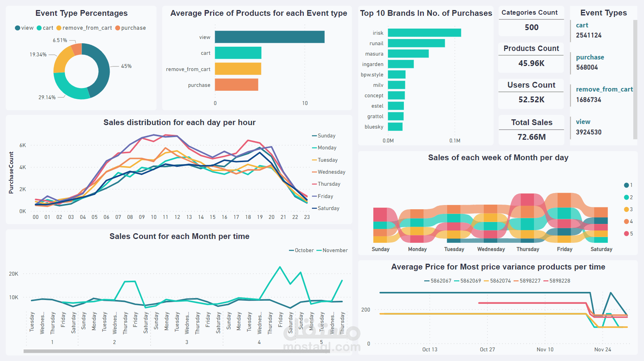The image size is (644, 361).
Task: Select the bluesky brand bar
Action: pyautogui.click(x=395, y=127)
